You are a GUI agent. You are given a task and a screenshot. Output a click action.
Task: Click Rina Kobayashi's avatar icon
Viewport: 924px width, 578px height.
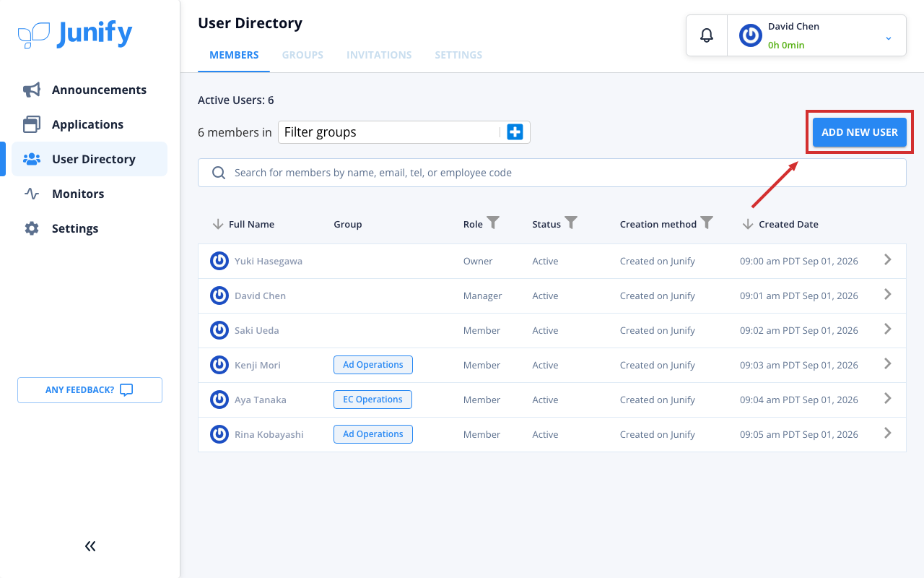point(219,434)
